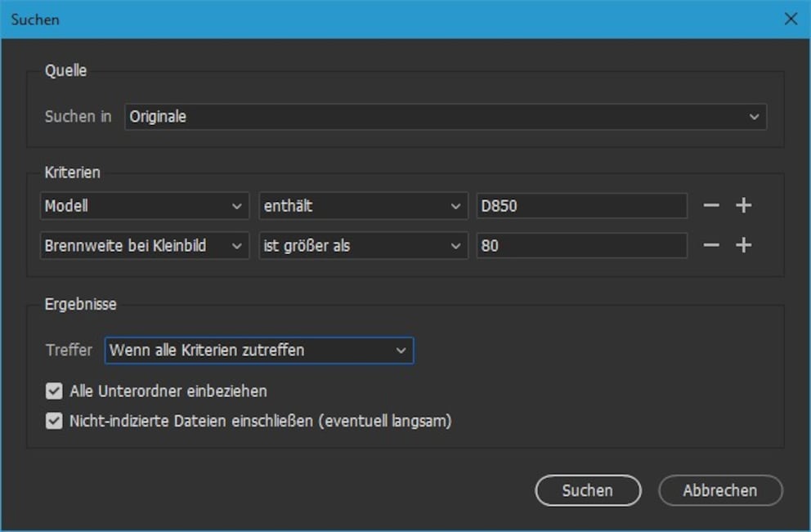Remove the Modell criterion with minus icon
This screenshot has width=811, height=532.
[711, 206]
